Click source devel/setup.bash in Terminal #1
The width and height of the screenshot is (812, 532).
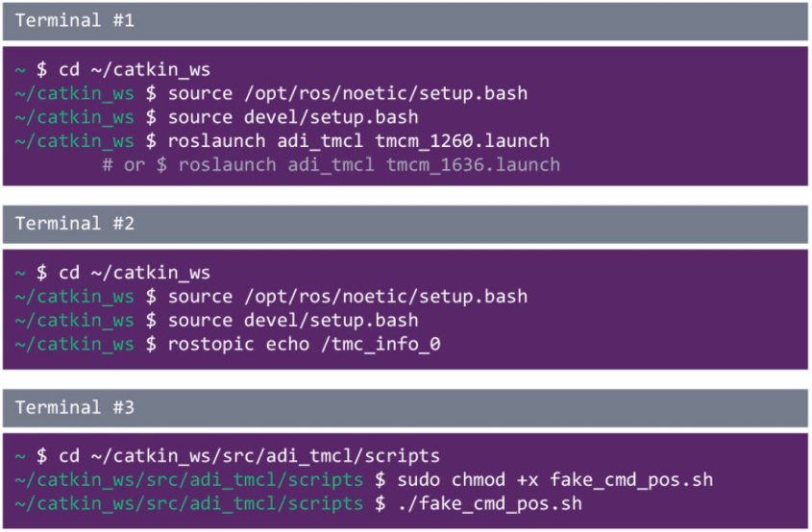point(293,117)
